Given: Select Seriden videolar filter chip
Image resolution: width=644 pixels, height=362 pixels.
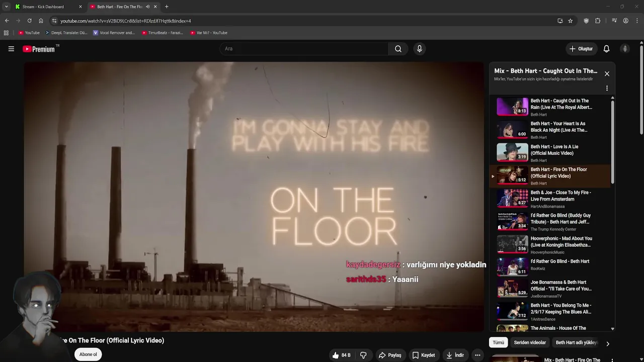Looking at the screenshot, I should tap(530, 342).
